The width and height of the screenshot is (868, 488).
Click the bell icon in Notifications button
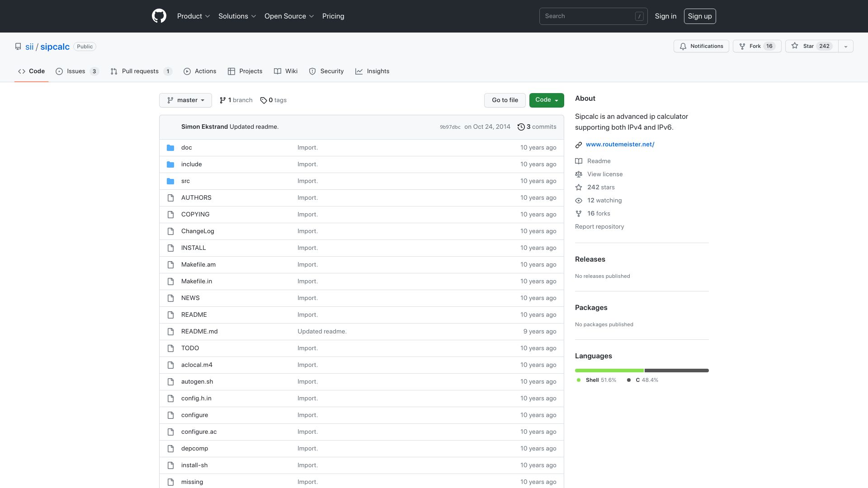(x=683, y=46)
